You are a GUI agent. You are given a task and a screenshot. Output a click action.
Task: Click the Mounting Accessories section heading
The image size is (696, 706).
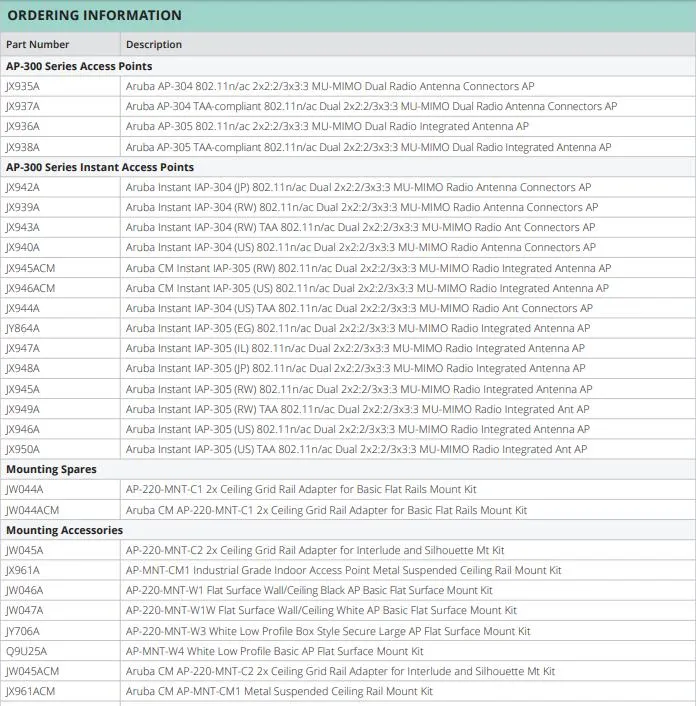coord(65,530)
